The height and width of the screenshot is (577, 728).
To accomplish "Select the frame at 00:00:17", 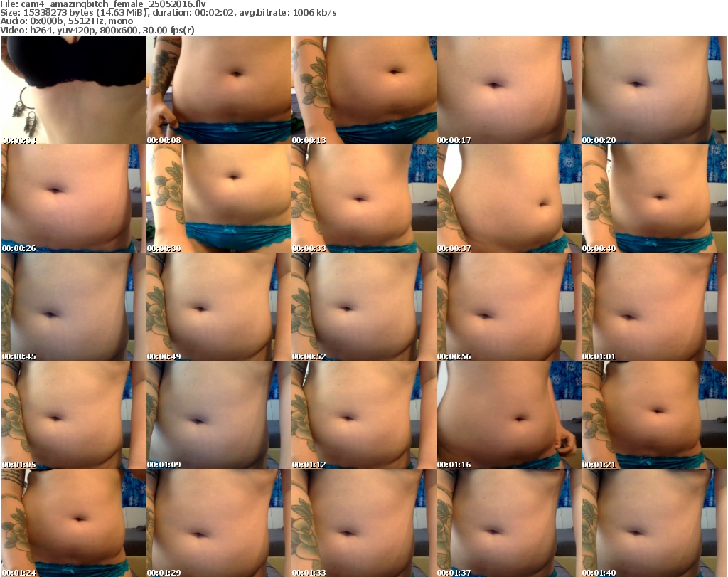I will coord(509,90).
